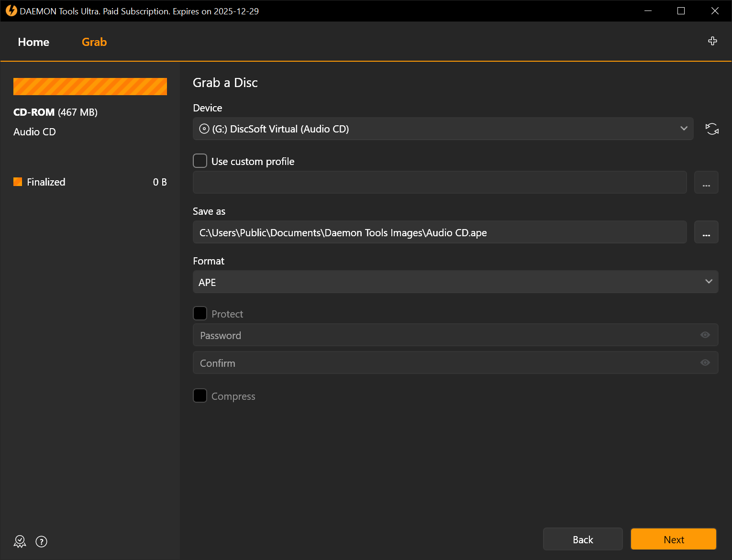The image size is (732, 560).
Task: Enable Use custom profile checkbox
Action: tap(200, 161)
